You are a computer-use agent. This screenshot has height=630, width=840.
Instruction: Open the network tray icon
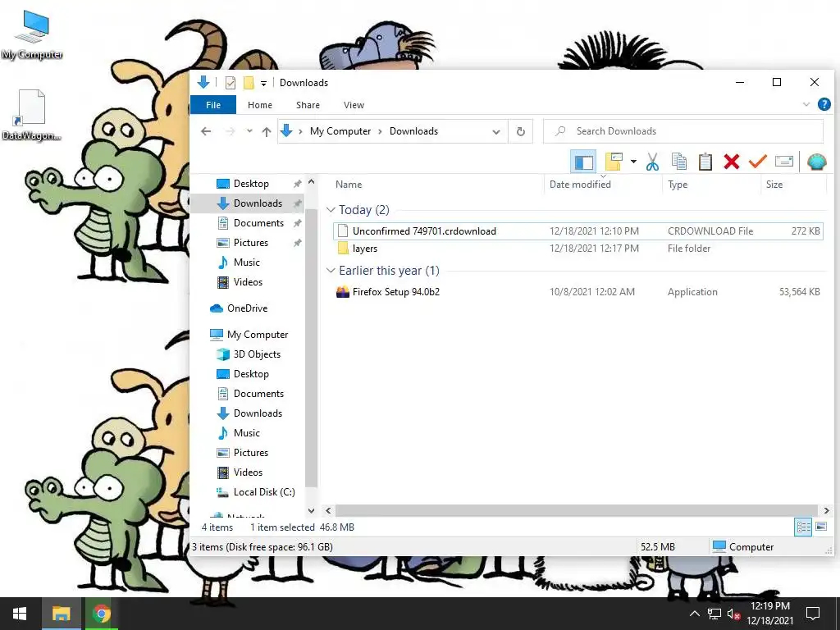pos(714,614)
